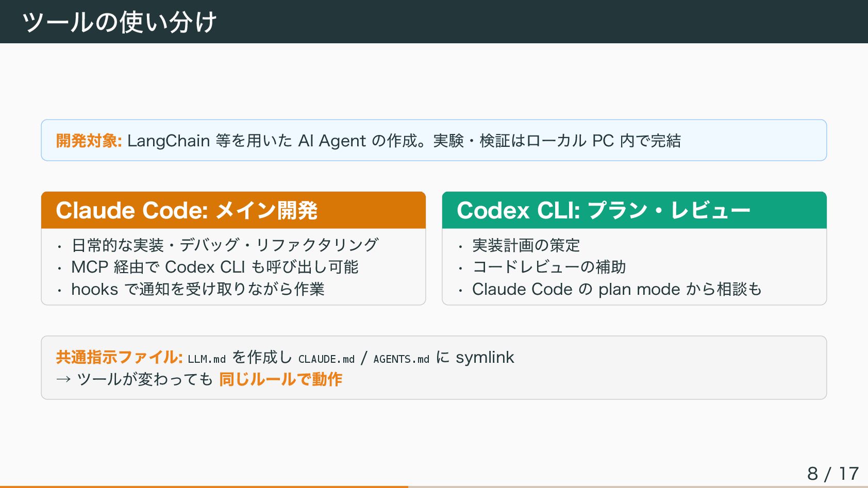Screen dimensions: 868x488
Task: Click the AGENTS.md file name
Action: tap(401, 359)
